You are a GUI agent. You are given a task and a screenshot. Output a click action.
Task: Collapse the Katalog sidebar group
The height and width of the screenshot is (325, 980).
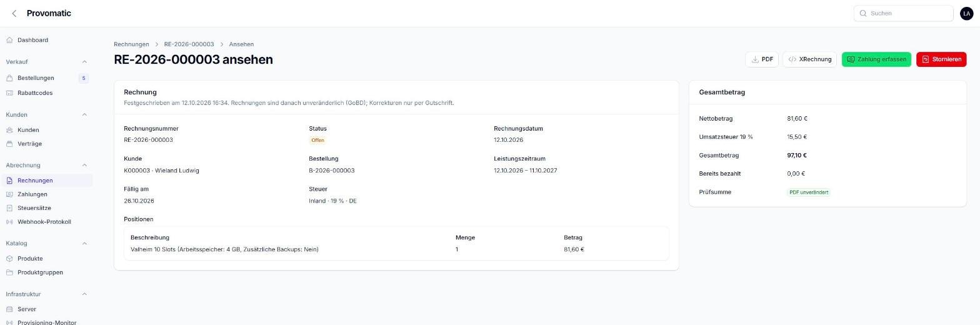(x=84, y=244)
